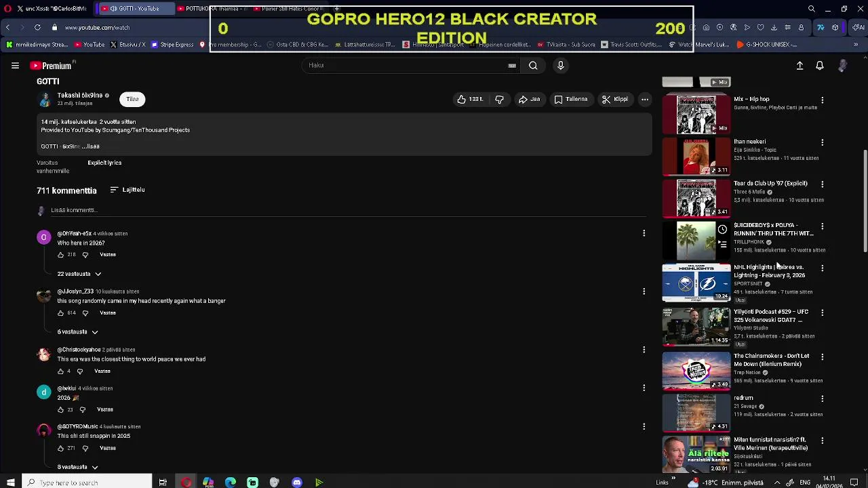Viewport: 868px width, 488px height.
Task: Dislike the GOTTI video
Action: tap(499, 99)
